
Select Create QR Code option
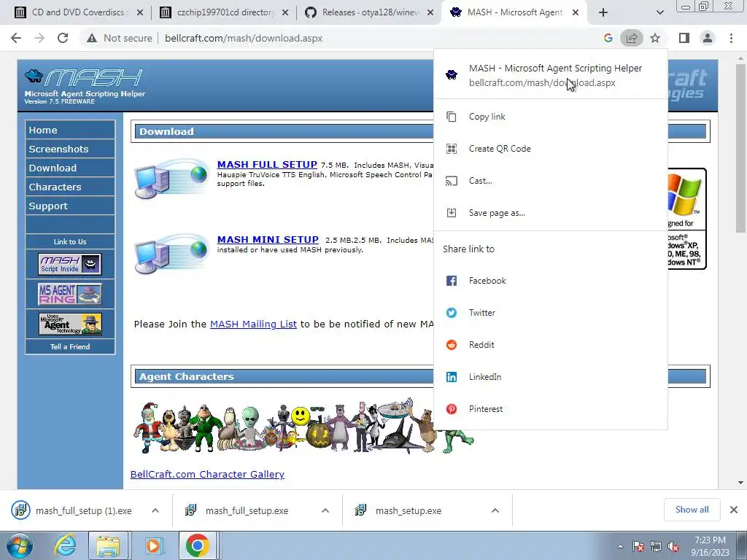[x=551, y=149]
